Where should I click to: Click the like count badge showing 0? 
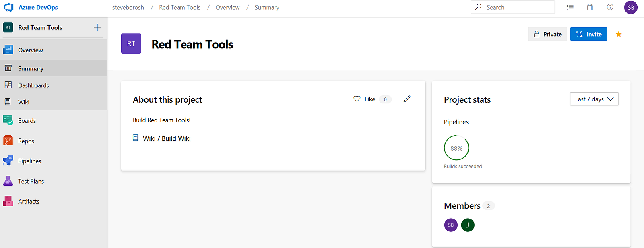[385, 99]
